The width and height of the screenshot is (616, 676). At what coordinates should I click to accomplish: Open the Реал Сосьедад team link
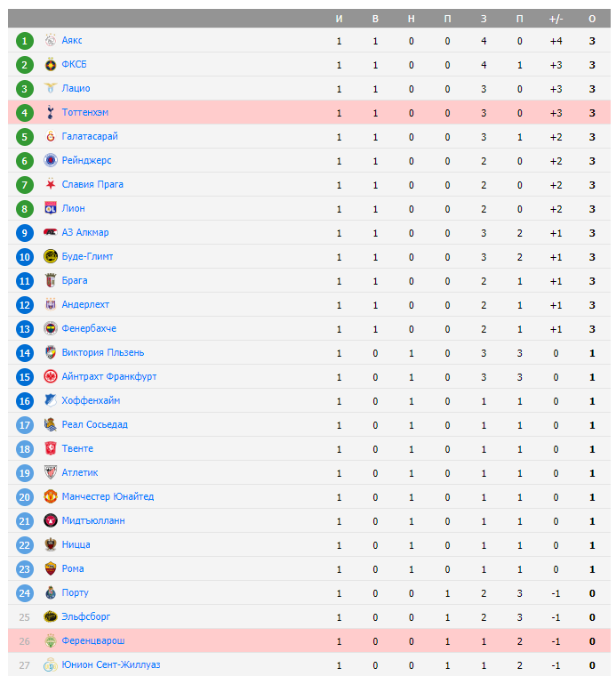[94, 424]
